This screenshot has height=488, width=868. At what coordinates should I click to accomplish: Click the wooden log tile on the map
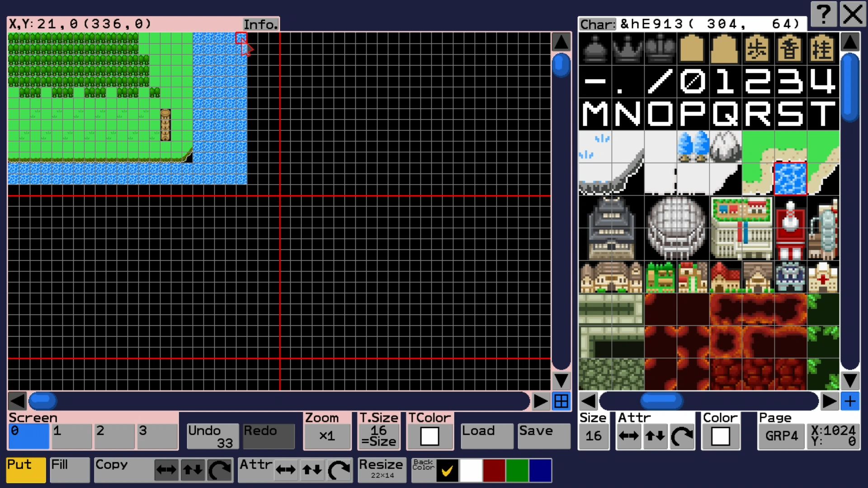tap(165, 125)
